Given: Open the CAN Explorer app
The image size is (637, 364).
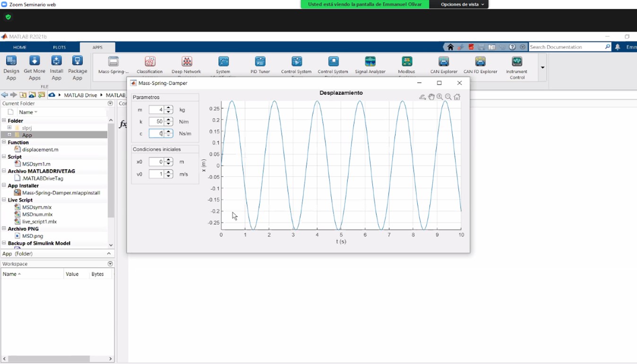Looking at the screenshot, I should (x=443, y=64).
